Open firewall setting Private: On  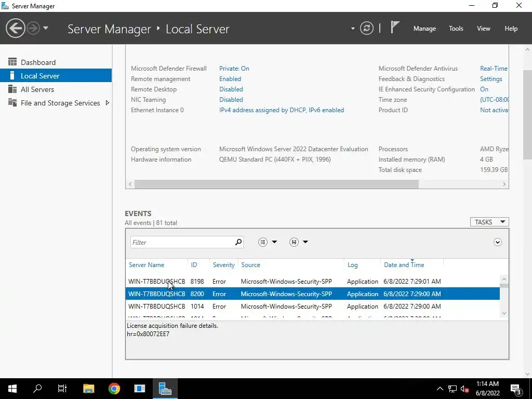(234, 69)
